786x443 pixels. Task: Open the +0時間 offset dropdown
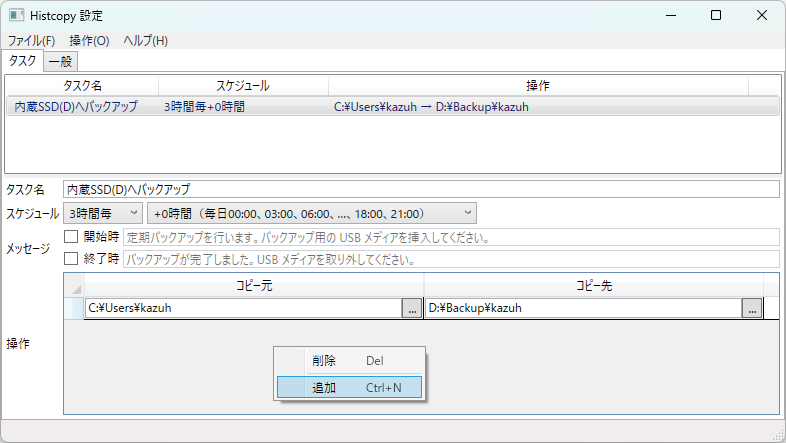pyautogui.click(x=311, y=213)
